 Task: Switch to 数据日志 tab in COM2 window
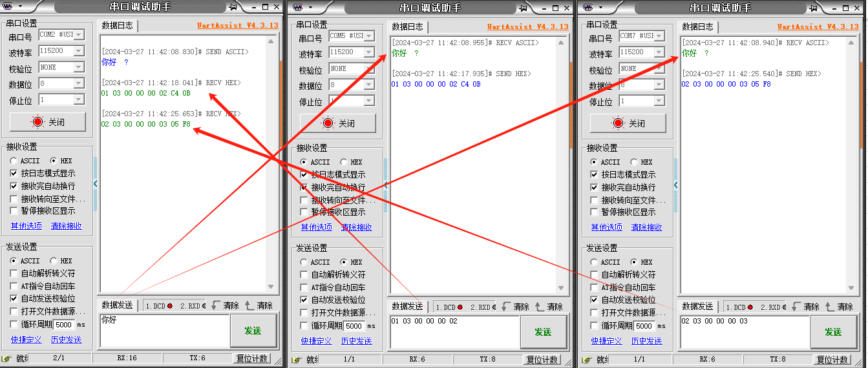tap(117, 26)
